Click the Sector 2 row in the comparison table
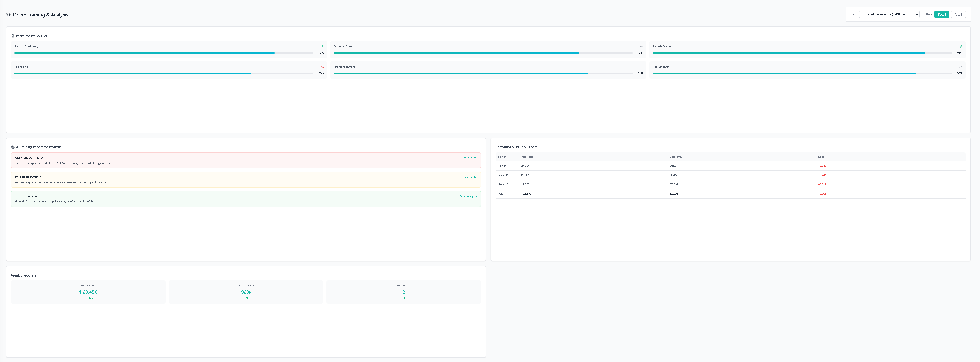This screenshot has width=980, height=362. [730, 175]
